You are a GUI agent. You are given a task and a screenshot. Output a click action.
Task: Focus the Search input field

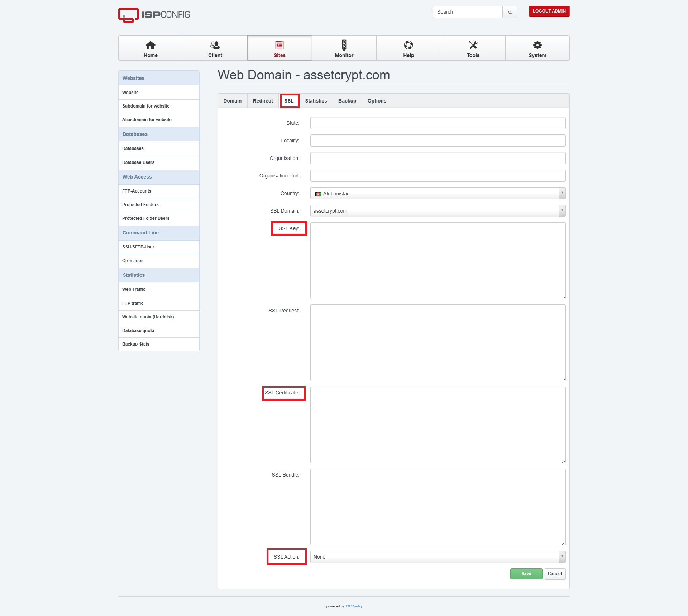(x=468, y=12)
